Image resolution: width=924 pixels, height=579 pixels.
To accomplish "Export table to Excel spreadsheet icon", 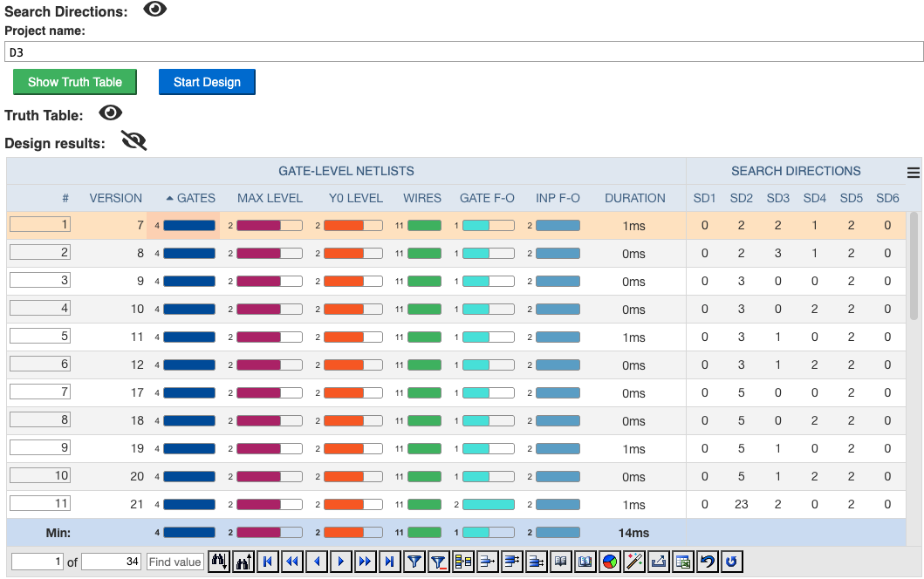I will [x=683, y=562].
